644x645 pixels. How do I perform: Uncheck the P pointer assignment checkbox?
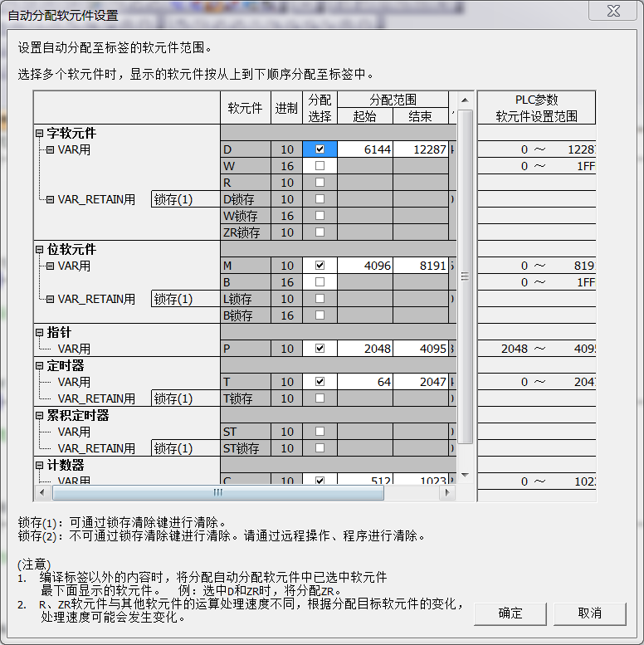click(x=320, y=349)
